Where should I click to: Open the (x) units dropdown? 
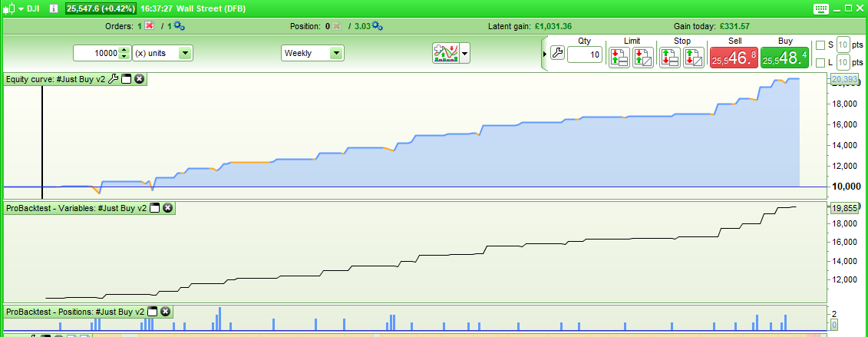coord(162,53)
